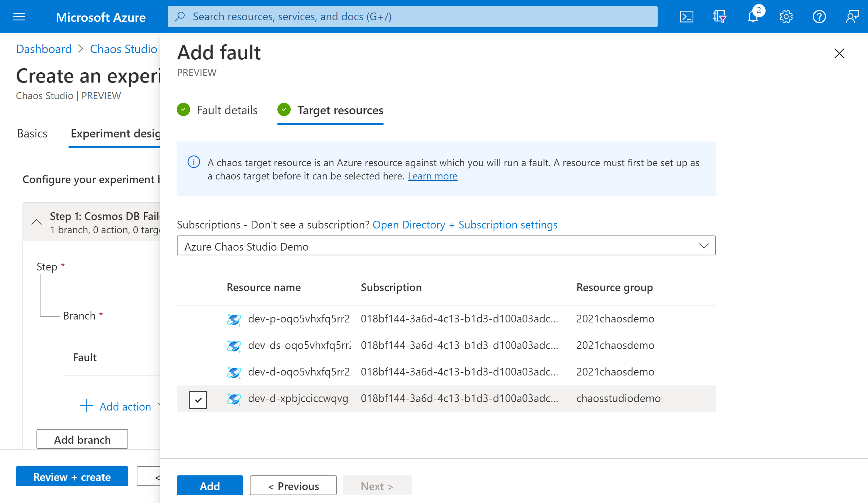
Task: Click the Azure Settings gear icon
Action: (x=786, y=16)
